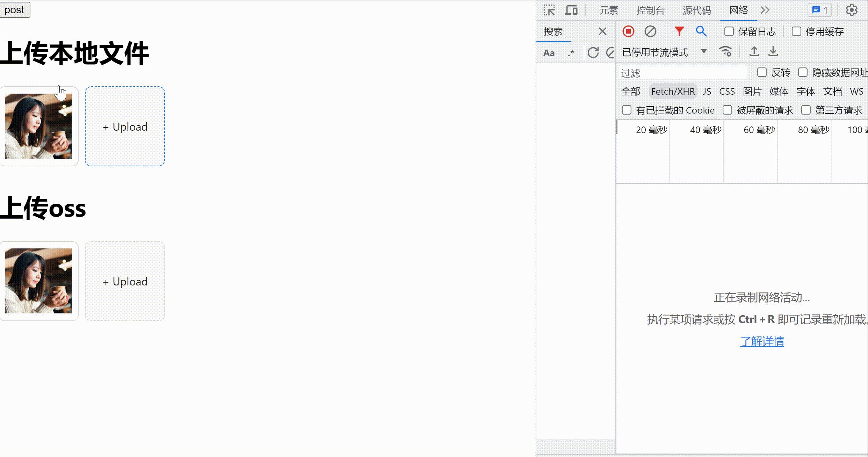Toggle the red filter funnel icon
The image size is (868, 457).
tap(679, 31)
